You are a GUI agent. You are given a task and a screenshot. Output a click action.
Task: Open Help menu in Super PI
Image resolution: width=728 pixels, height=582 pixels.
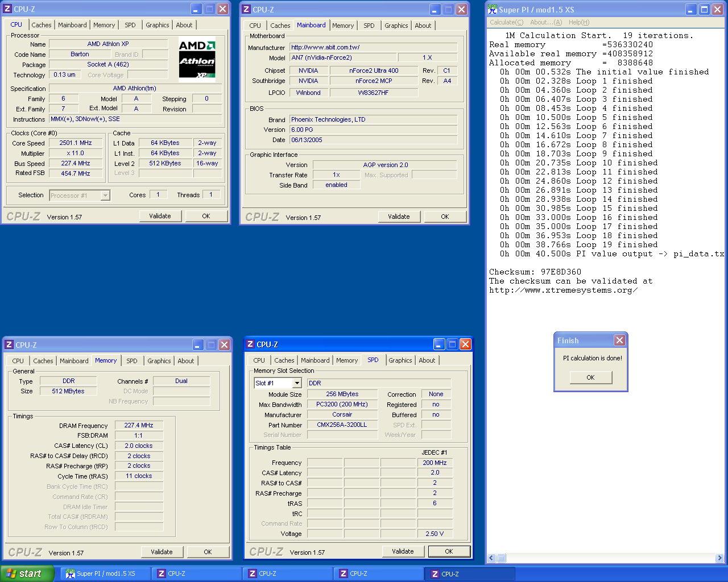point(579,22)
